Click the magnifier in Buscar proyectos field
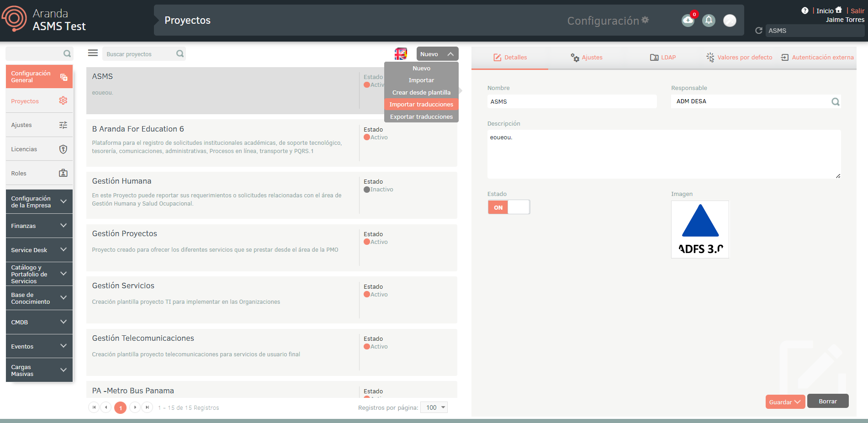Viewport: 868px width, 423px height. (x=180, y=54)
